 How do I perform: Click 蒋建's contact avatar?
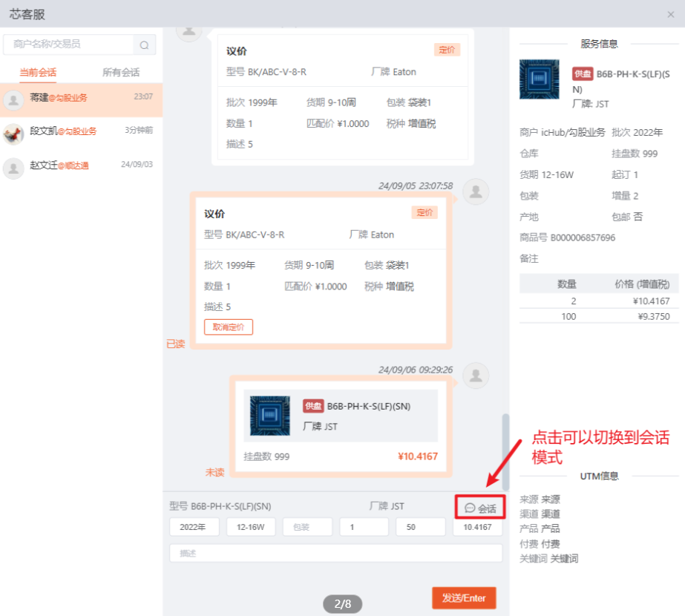coord(13,99)
